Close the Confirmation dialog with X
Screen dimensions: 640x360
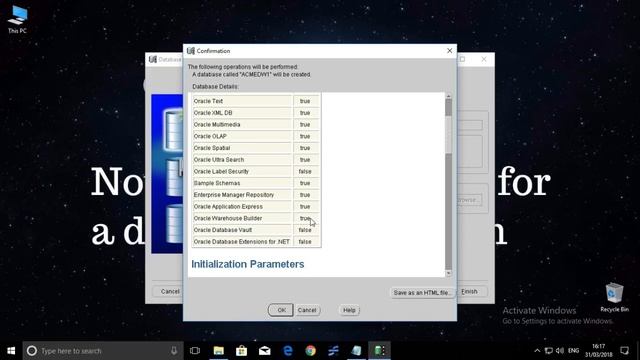pos(449,51)
